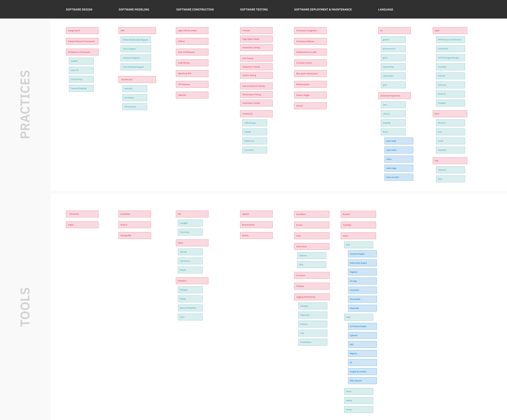The width and height of the screenshot is (507, 420).
Task: Select the Page Object Model box
Action: click(x=256, y=39)
